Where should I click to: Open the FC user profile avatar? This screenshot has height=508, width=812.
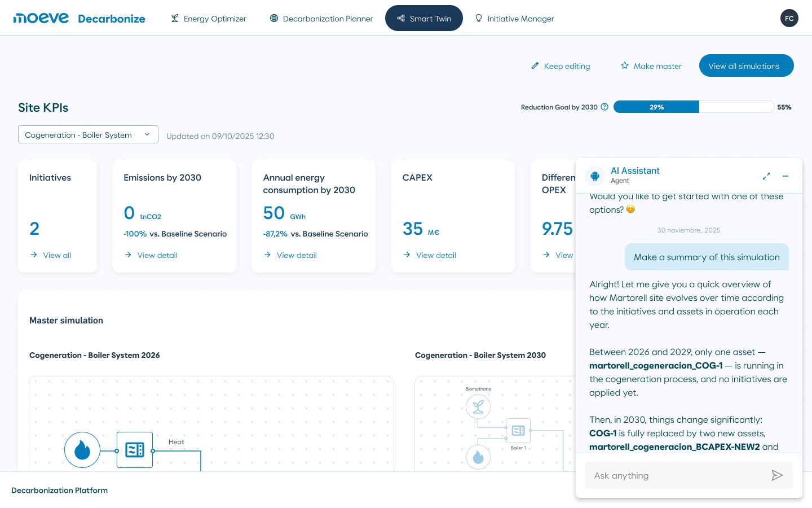click(789, 19)
